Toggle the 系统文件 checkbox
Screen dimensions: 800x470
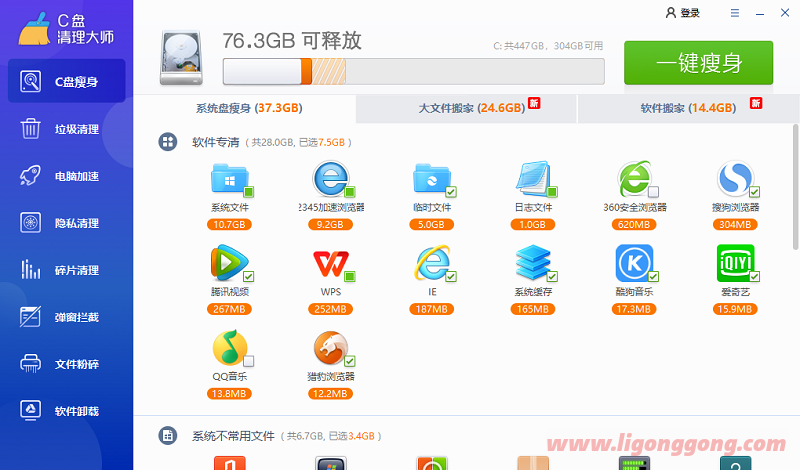pyautogui.click(x=248, y=192)
